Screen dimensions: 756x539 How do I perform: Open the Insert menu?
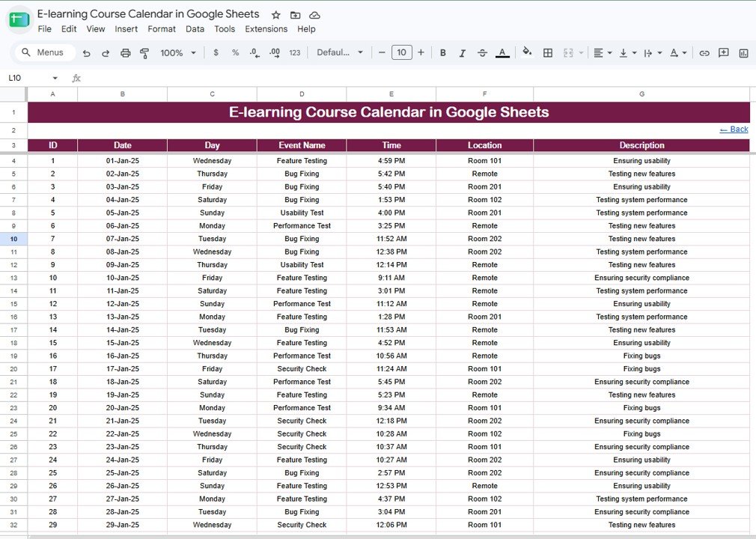(x=126, y=29)
